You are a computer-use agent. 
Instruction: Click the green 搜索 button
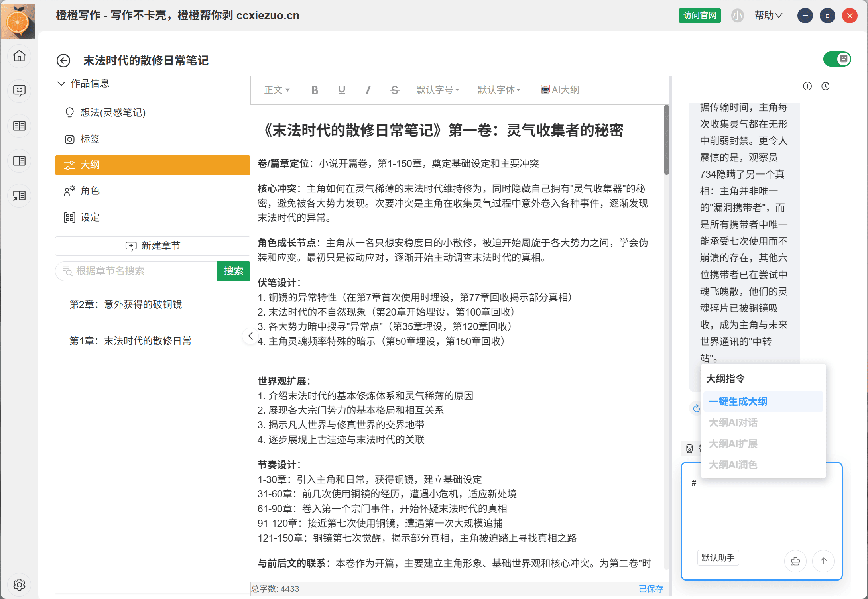233,271
